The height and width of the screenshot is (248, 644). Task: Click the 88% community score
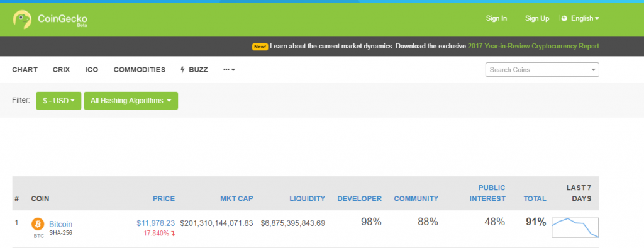[x=428, y=222]
